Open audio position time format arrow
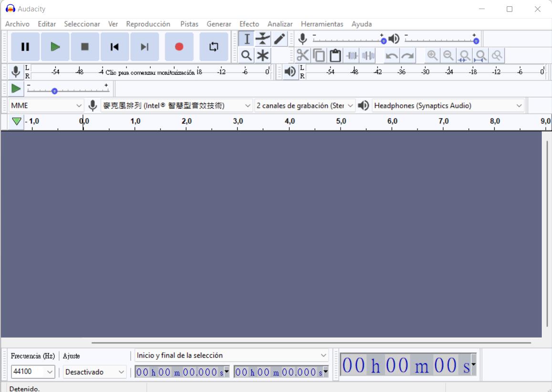552x392 pixels. pos(473,364)
